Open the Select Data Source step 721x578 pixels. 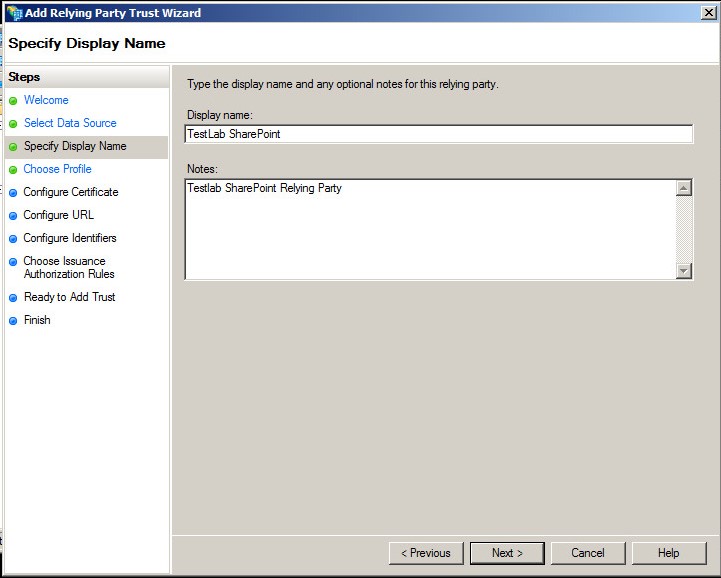click(70, 123)
